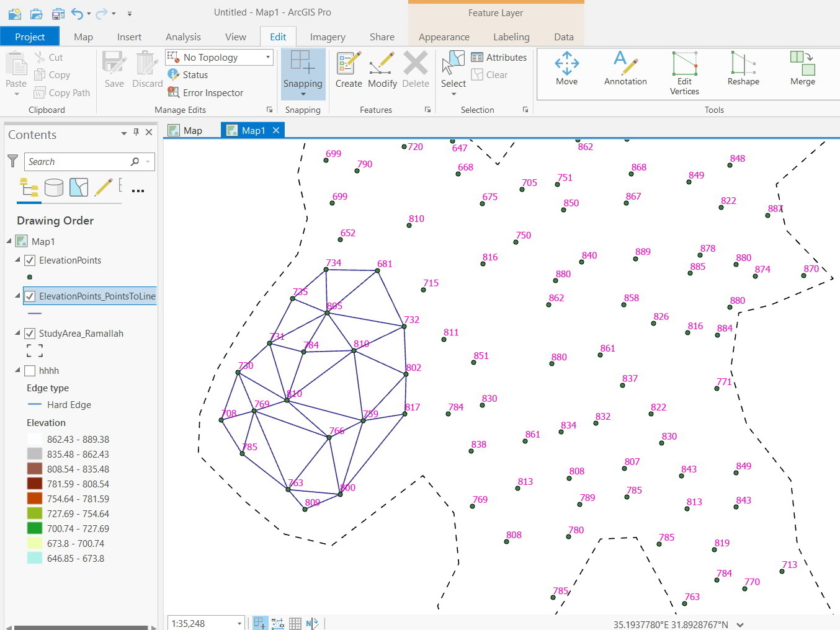The image size is (840, 630).
Task: Open a project with the folder icon
Action: (37, 13)
